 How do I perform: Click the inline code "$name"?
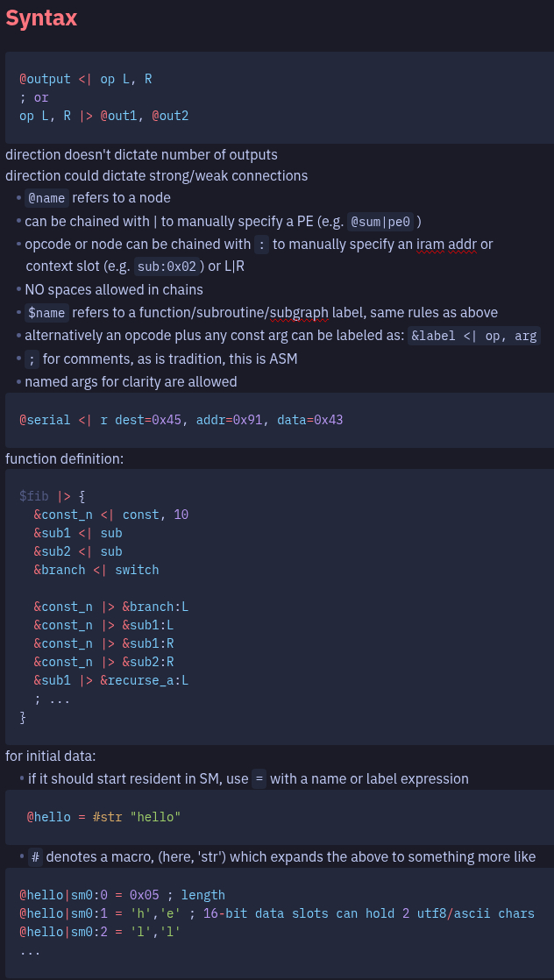tap(46, 313)
